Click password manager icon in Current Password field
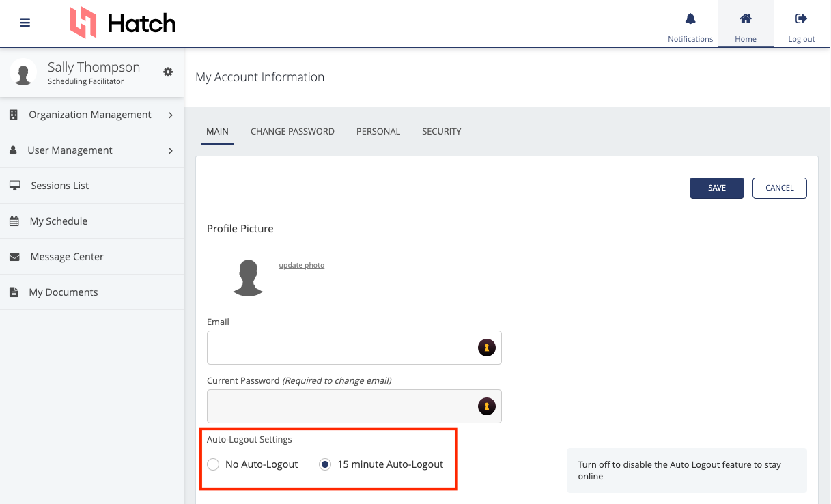 pyautogui.click(x=485, y=406)
